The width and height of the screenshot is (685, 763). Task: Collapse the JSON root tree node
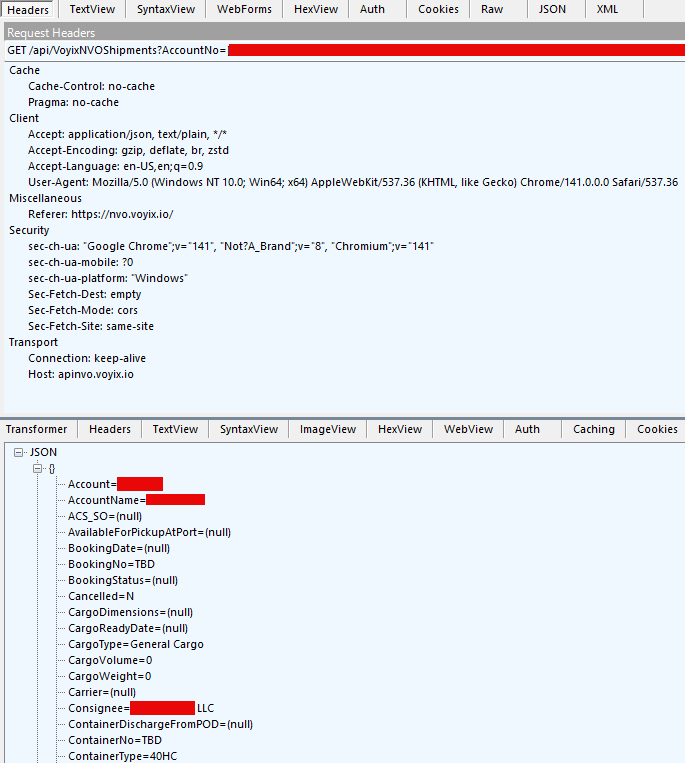tap(20, 452)
